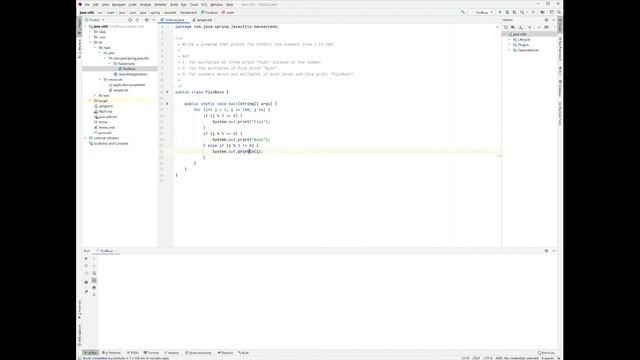Open the Help menu
Image resolution: width=640 pixels, height=360 pixels.
tap(230, 4)
